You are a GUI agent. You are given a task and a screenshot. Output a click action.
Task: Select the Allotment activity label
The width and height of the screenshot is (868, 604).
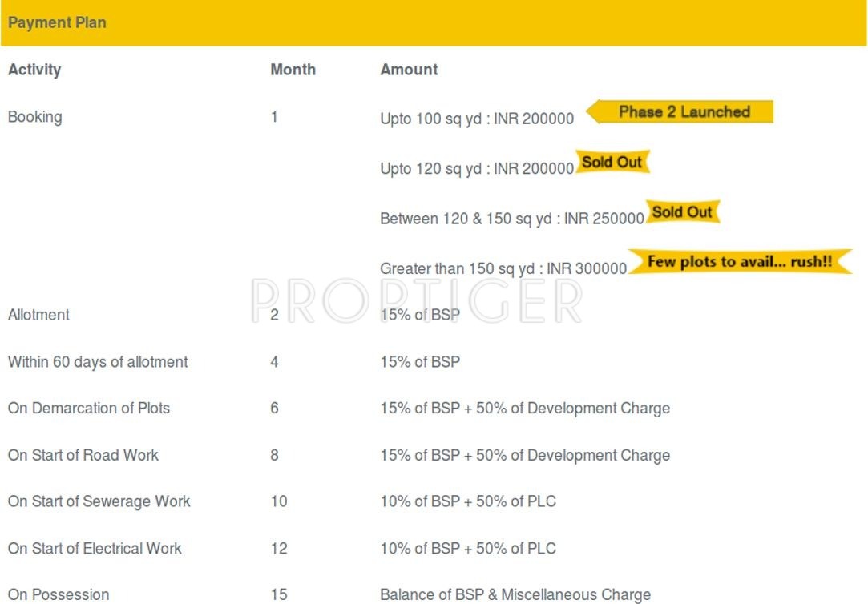coord(38,316)
